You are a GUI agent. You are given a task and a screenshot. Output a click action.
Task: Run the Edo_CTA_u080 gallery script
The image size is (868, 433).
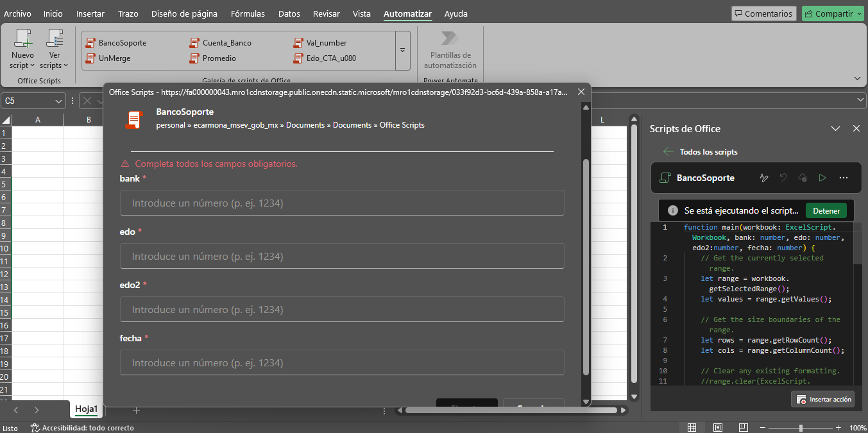(325, 58)
